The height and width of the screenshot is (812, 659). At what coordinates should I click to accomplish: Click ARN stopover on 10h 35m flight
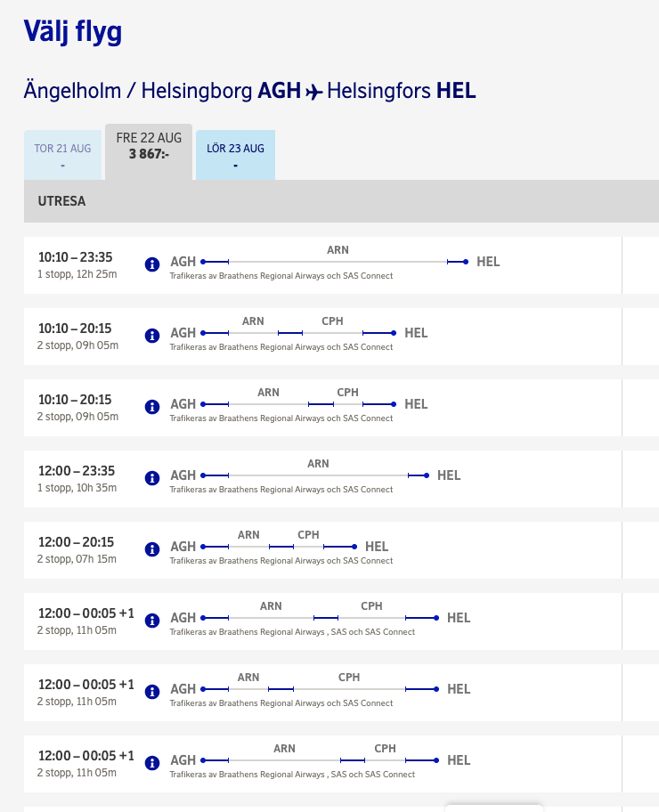click(x=318, y=464)
